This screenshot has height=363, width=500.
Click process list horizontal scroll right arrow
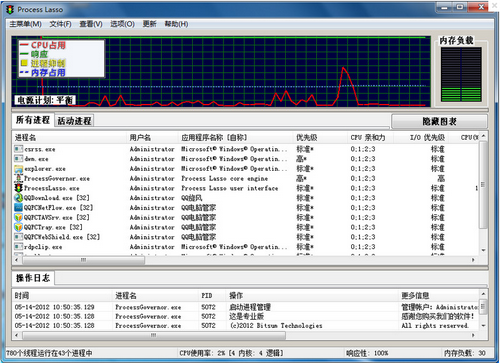point(473,260)
